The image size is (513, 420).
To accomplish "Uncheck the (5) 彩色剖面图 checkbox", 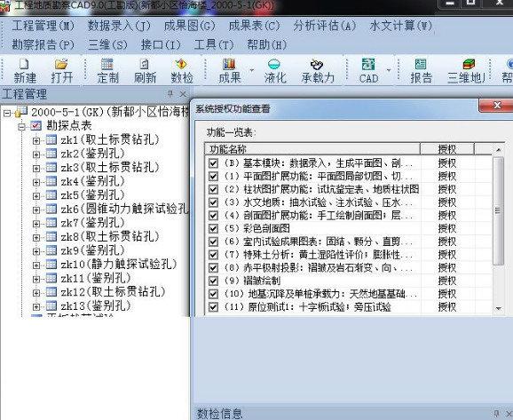I will coord(213,228).
